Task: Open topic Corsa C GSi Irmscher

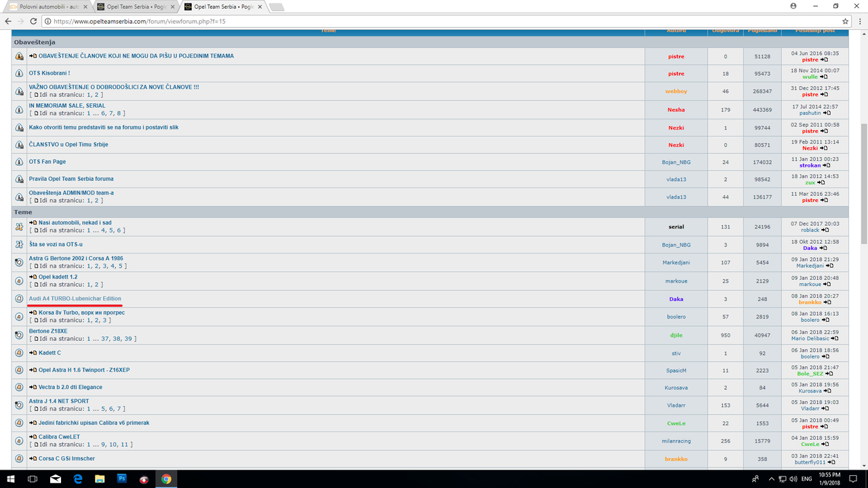Action: [66, 459]
